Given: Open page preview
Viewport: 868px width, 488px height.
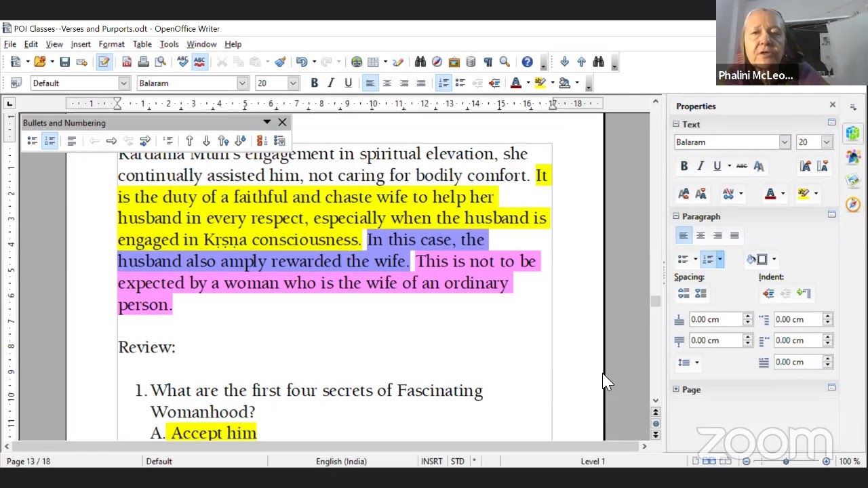Looking at the screenshot, I should click(160, 62).
